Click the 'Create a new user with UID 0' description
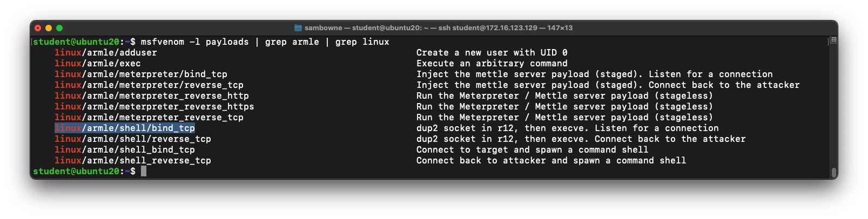The height and width of the screenshot is (219, 868). [x=492, y=52]
